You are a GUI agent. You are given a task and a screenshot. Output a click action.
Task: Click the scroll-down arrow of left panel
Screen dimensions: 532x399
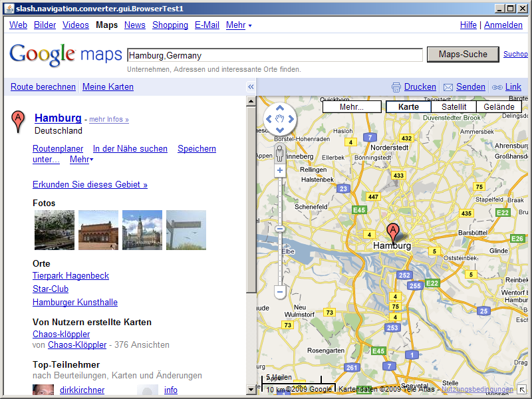[x=251, y=389]
